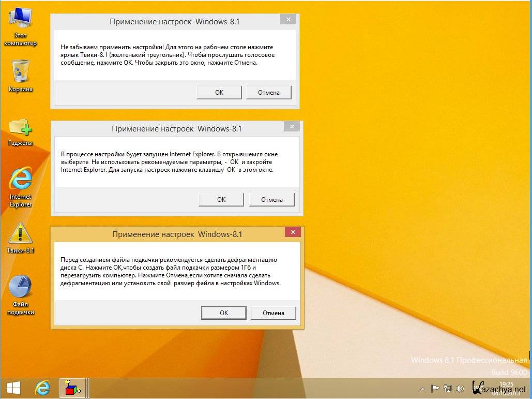This screenshot has height=399, width=532.
Task: Click Отмена in the pagefile dialog
Action: 273,313
